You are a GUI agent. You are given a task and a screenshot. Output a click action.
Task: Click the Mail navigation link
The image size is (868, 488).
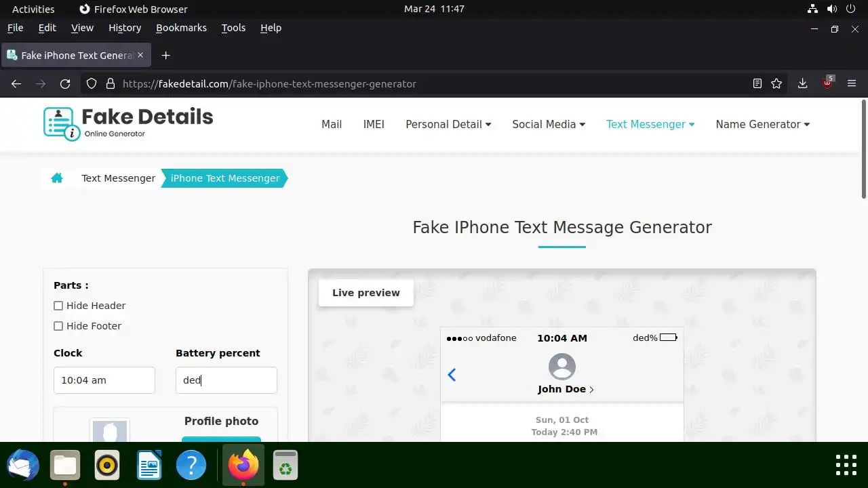tap(332, 124)
